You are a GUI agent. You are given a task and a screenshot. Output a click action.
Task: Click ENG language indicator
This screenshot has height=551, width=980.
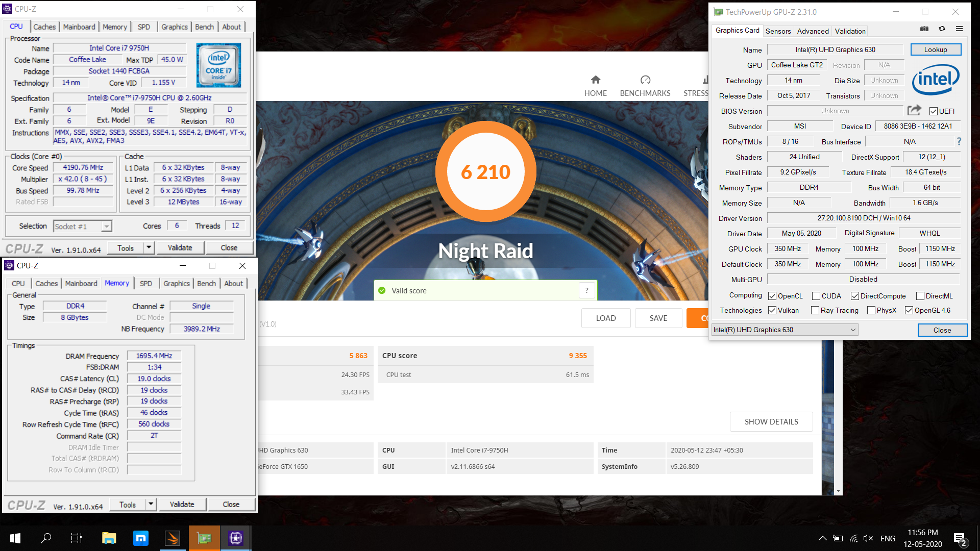coord(888,538)
